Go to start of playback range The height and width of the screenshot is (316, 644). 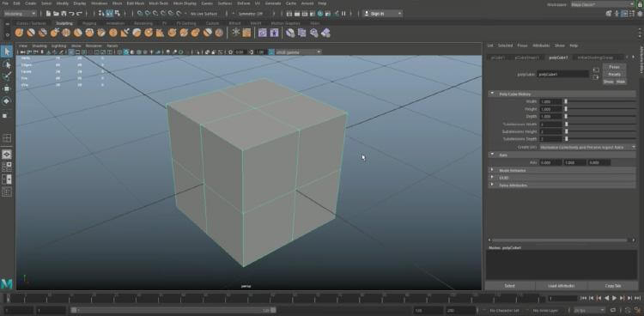(583, 298)
